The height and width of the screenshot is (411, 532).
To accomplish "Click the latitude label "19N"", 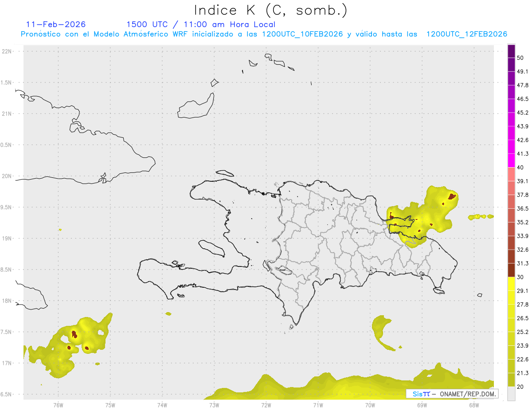I will click(x=7, y=238).
